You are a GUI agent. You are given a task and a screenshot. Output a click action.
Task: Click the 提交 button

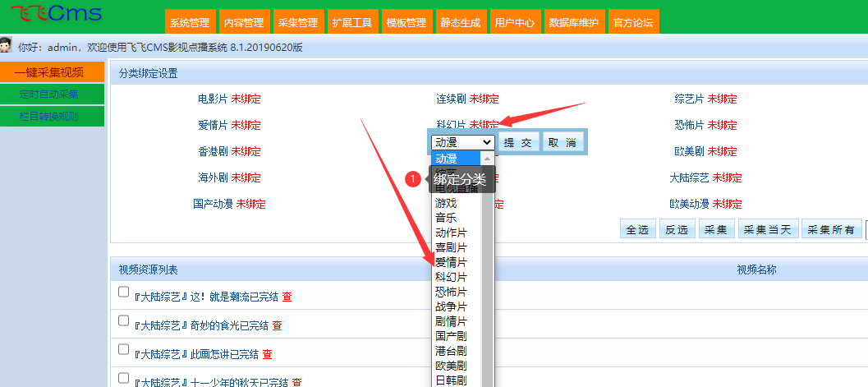517,143
